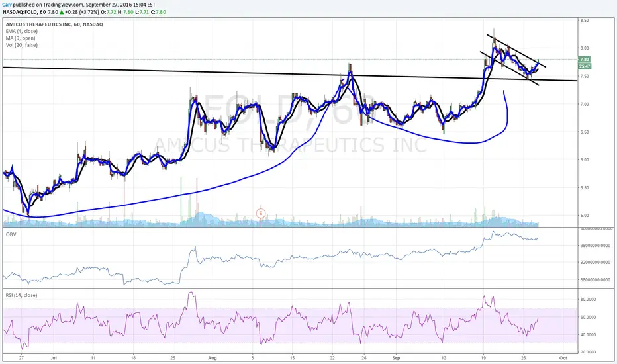
Task: Click the 'Oct' date axis label
Action: [563, 358]
